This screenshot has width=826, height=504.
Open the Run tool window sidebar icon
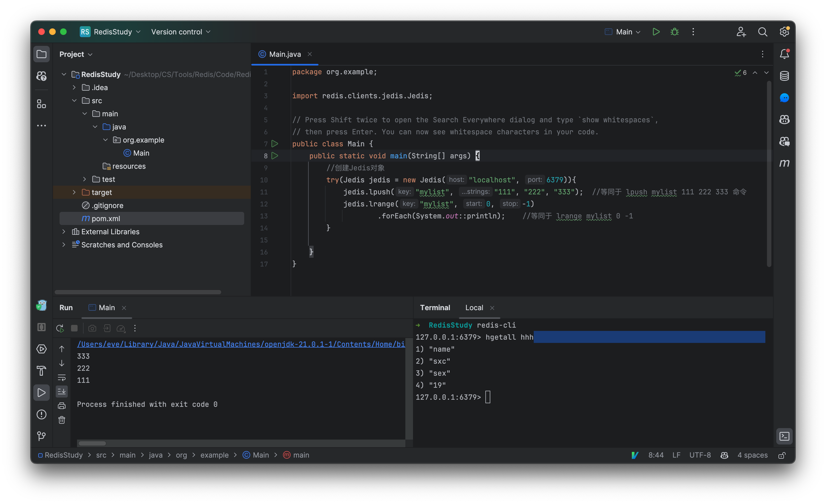[x=41, y=392]
